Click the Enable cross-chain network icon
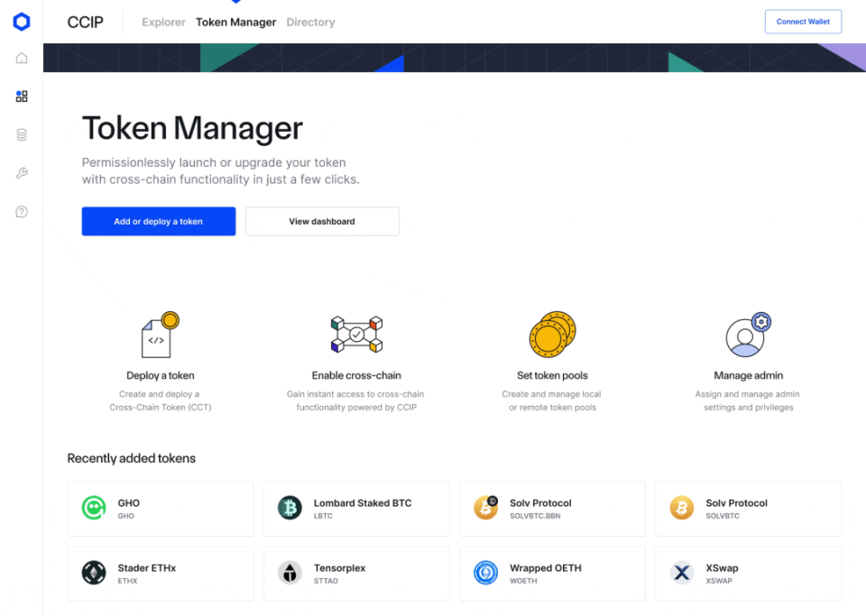 [357, 334]
